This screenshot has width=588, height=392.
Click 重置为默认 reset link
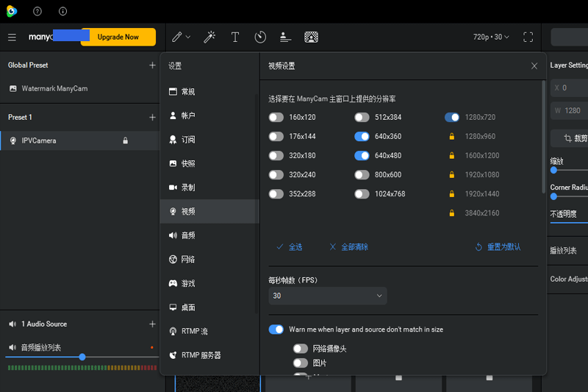pyautogui.click(x=498, y=247)
